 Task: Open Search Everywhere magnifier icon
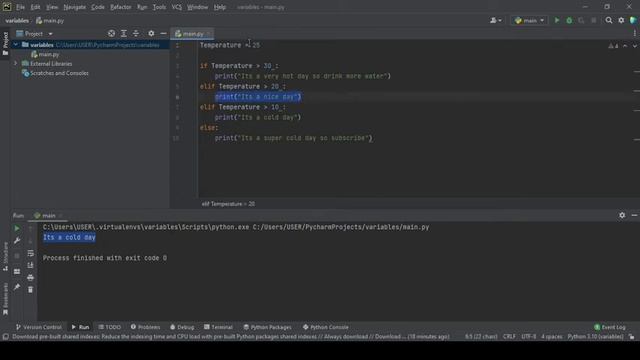tap(609, 20)
